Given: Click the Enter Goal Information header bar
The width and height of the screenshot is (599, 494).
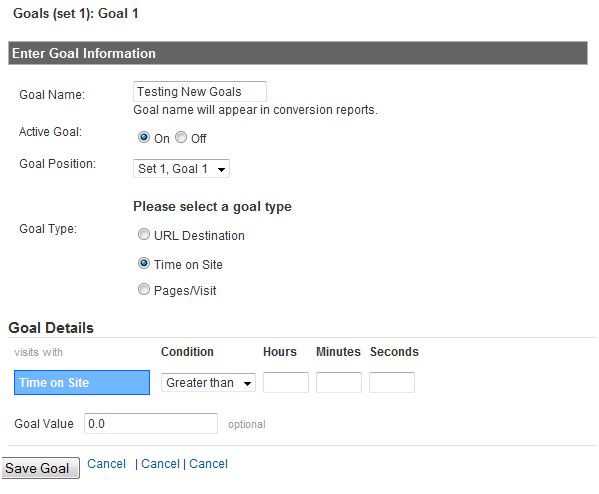Looking at the screenshot, I should 298,53.
